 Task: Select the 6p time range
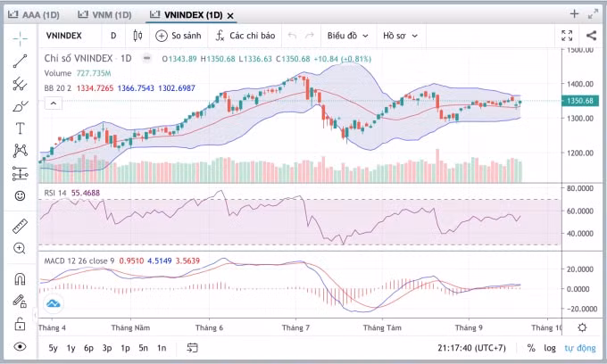[x=88, y=348]
